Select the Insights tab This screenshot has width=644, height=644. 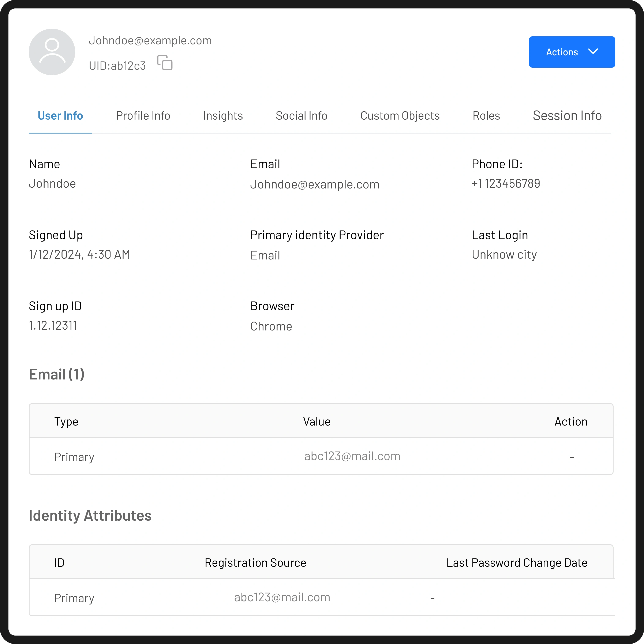click(x=223, y=116)
